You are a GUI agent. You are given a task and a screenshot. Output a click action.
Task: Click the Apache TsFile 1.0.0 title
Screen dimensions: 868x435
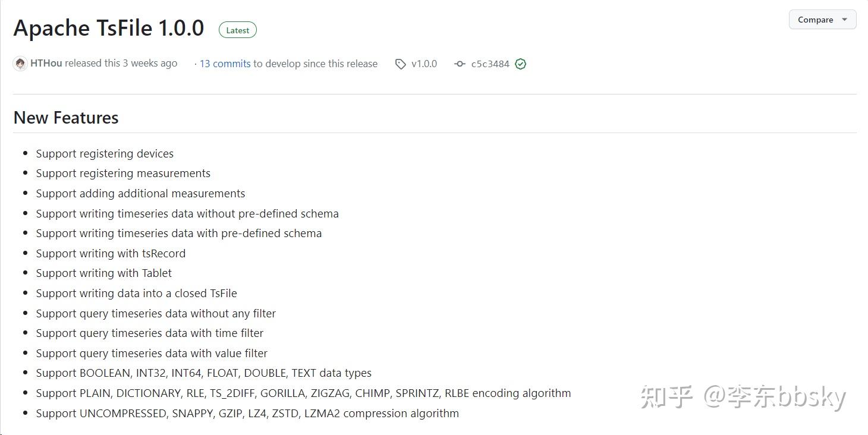click(x=109, y=29)
